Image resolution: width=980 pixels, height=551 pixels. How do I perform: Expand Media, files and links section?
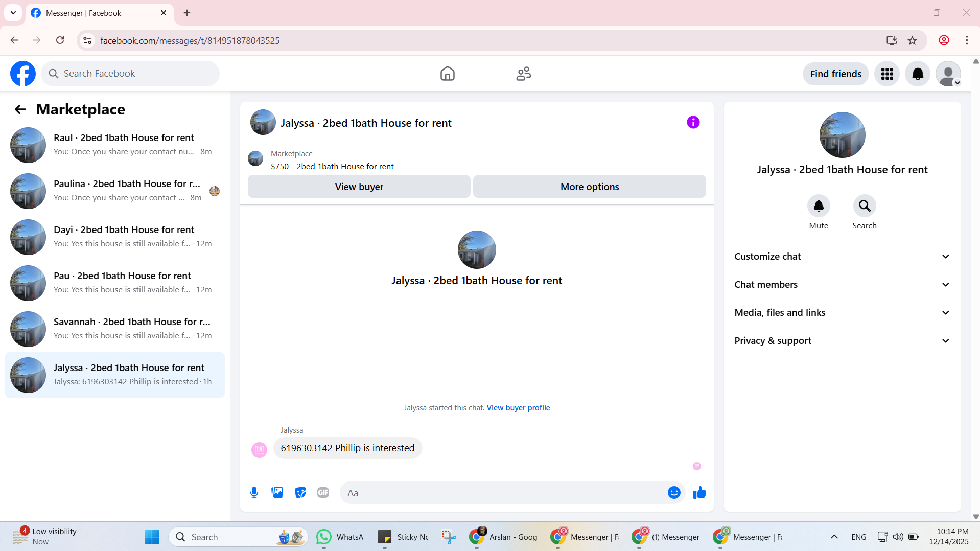pyautogui.click(x=842, y=313)
